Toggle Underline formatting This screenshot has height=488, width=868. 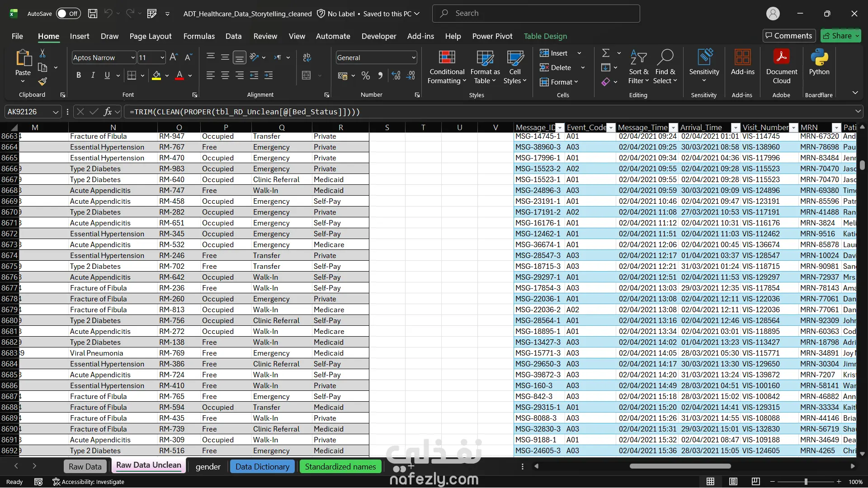107,75
